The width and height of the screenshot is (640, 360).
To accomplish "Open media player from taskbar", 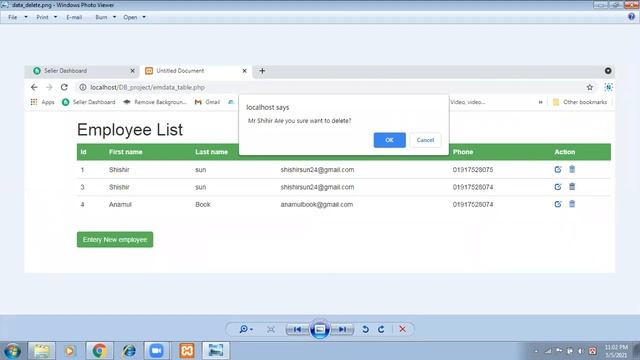I will 70,351.
